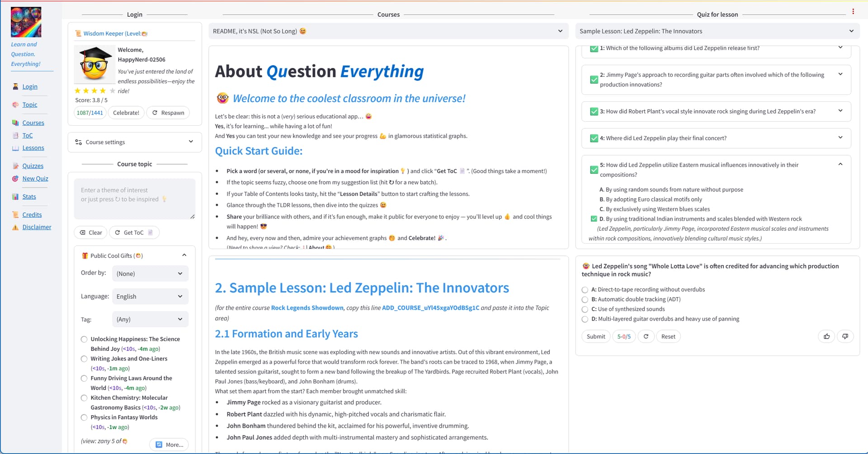Expand the Course settings panel
Screen dimensions: 868x454
click(135, 142)
